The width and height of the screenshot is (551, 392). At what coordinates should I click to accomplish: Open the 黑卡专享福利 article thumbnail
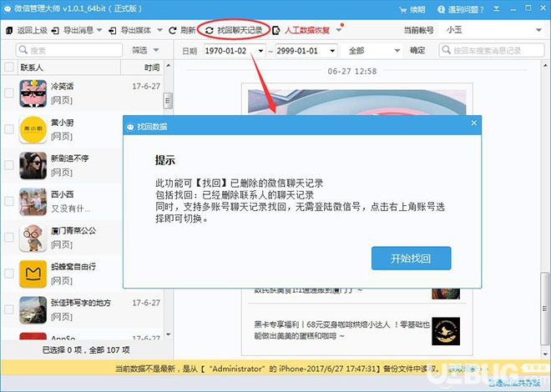click(446, 331)
